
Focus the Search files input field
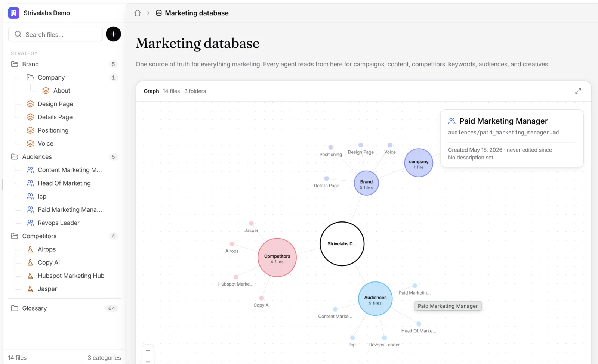pos(56,34)
